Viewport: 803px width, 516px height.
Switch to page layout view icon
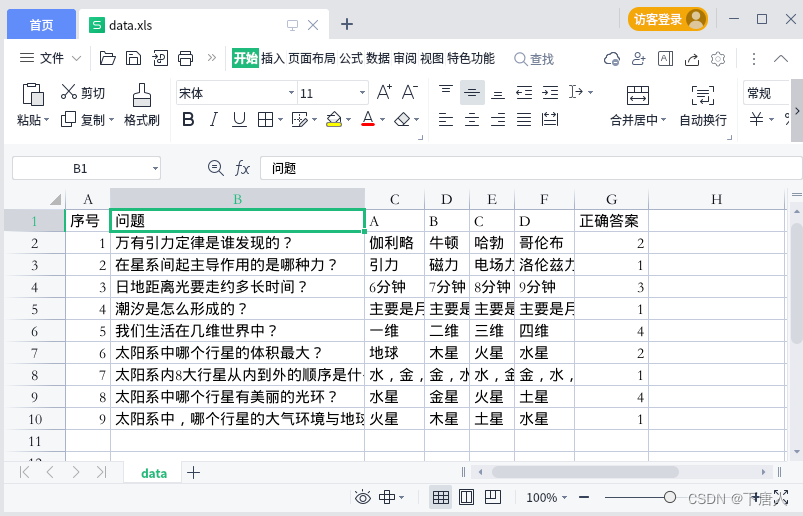pyautogui.click(x=467, y=497)
